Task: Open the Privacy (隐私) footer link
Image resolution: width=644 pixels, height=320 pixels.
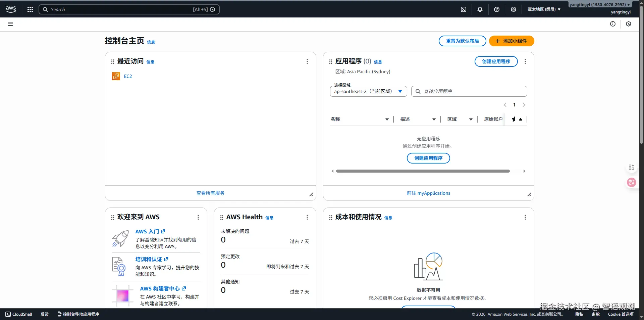Action: pyautogui.click(x=579, y=314)
